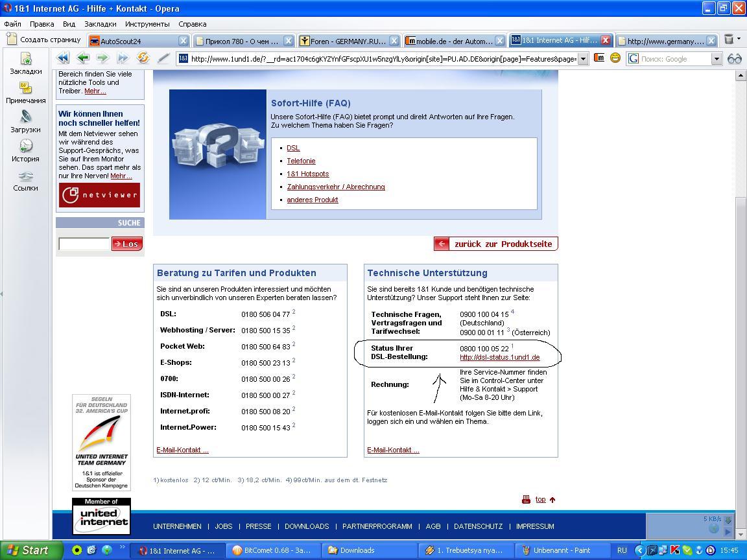Click the SUCHE search input field
Viewport: 747px width, 560px height.
point(84,244)
